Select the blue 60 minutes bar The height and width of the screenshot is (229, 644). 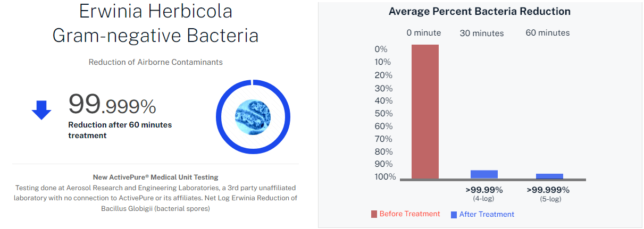(549, 176)
